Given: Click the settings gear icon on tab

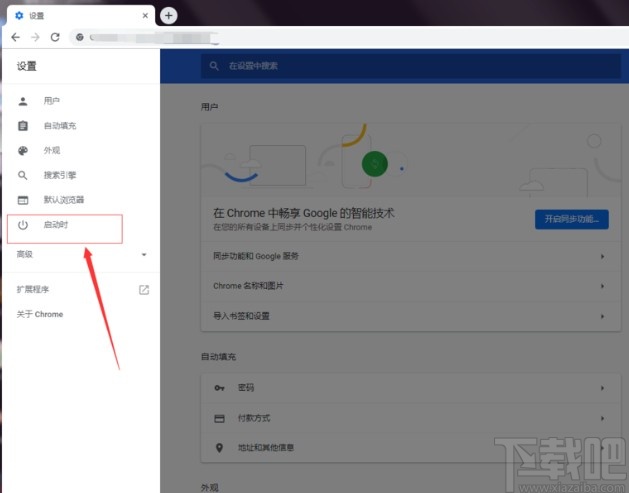Looking at the screenshot, I should click(19, 15).
